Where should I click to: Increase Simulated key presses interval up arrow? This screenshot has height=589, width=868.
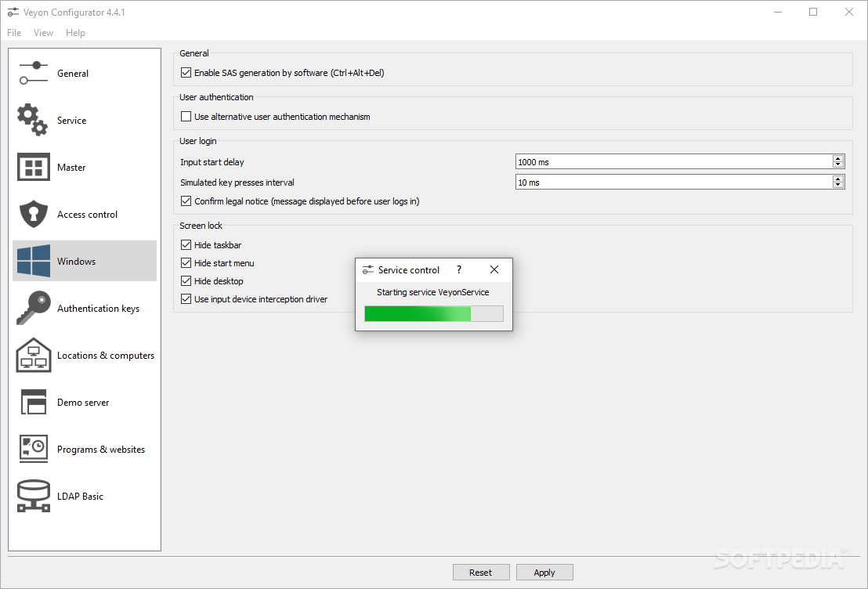point(838,179)
